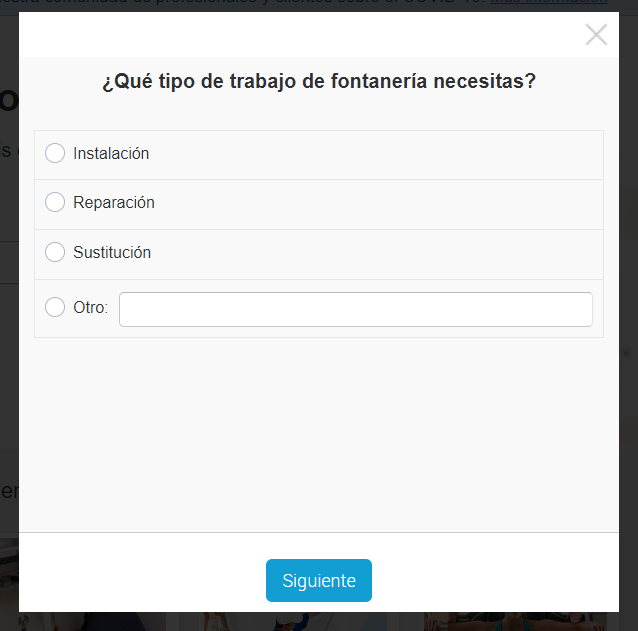Select the Instalación radio button
The width and height of the screenshot is (638, 631).
coord(55,153)
